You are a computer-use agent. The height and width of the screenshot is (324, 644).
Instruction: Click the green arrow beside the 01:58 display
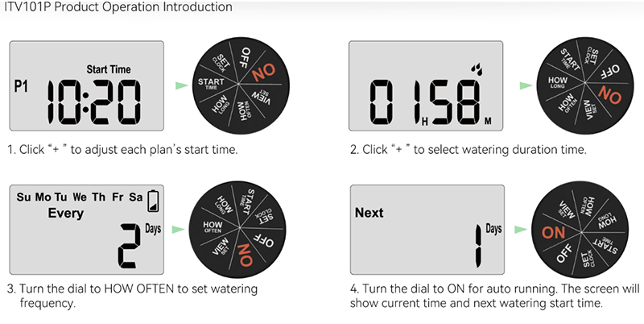526,84
